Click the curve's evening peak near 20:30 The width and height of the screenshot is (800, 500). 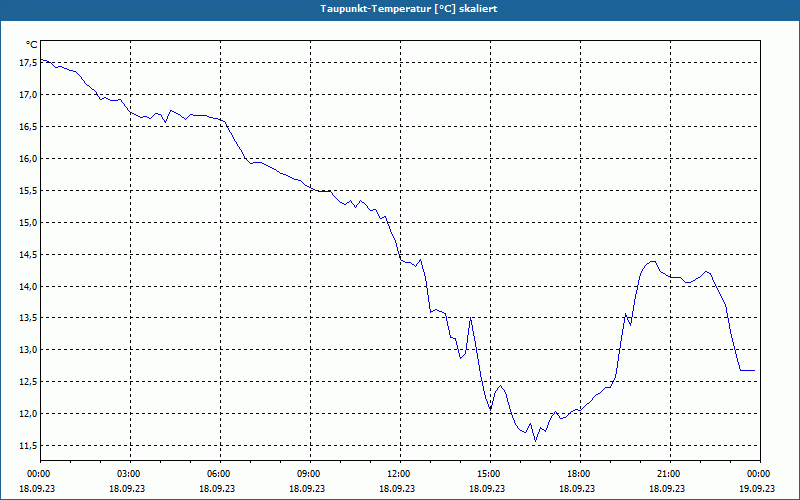[x=653, y=261]
